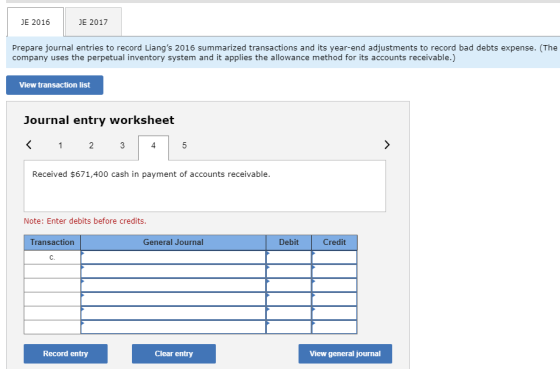Open account dropdown in second General Journal row
The width and height of the screenshot is (560, 369).
[x=173, y=271]
